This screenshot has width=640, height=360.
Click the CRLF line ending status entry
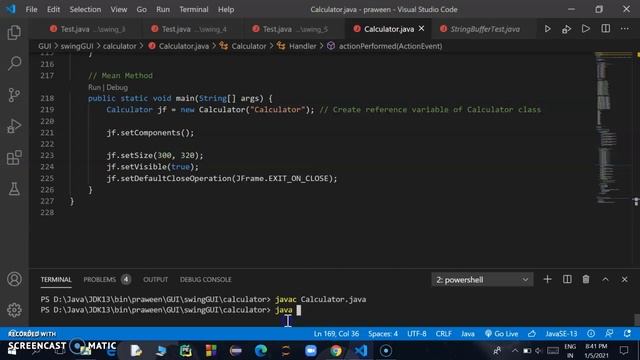coord(443,334)
